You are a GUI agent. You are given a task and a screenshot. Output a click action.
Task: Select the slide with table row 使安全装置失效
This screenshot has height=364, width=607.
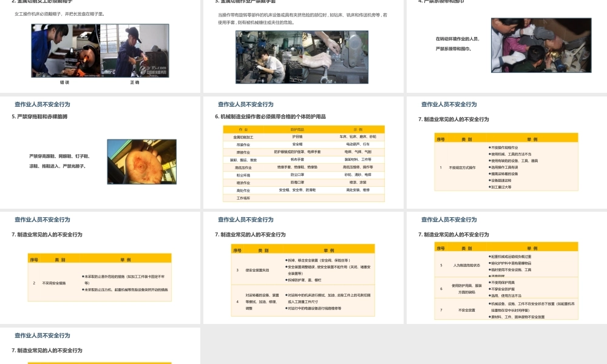[303, 268]
